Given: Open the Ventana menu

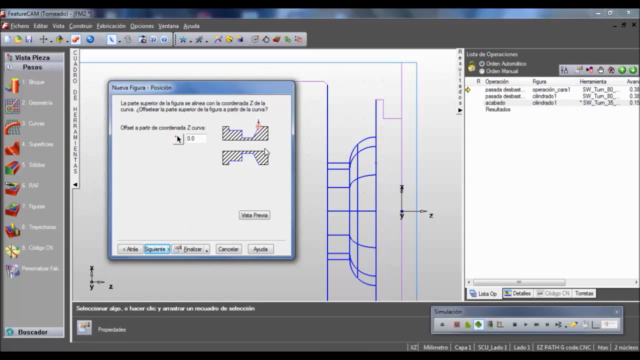Looking at the screenshot, I should 169,26.
